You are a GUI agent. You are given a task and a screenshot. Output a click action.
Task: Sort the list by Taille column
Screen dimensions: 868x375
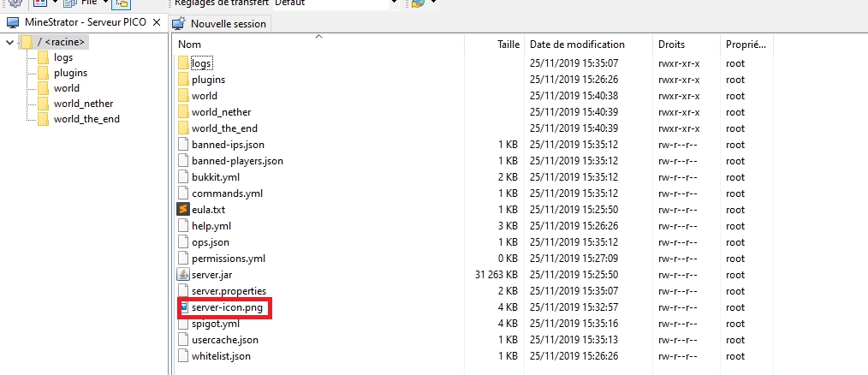(508, 45)
